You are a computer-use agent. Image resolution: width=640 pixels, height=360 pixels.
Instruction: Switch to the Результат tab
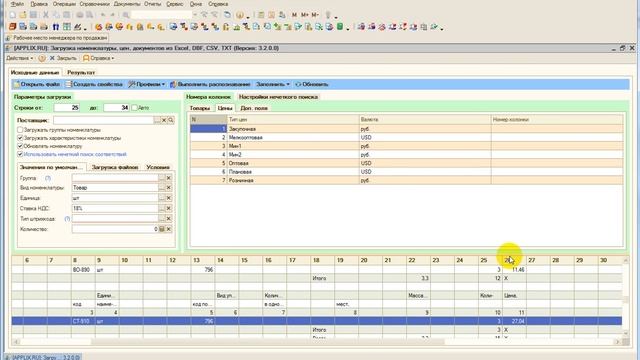[81, 73]
